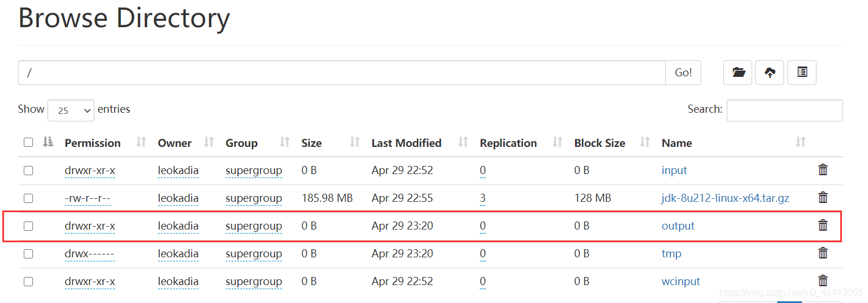Click the Block Size column header
Viewport: 868px width, 303px height.
[600, 143]
